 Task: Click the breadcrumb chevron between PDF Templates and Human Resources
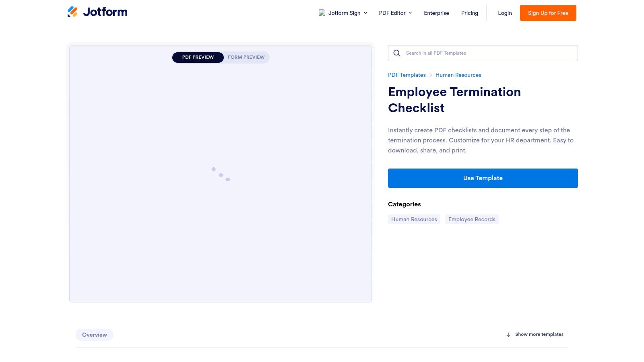(430, 75)
